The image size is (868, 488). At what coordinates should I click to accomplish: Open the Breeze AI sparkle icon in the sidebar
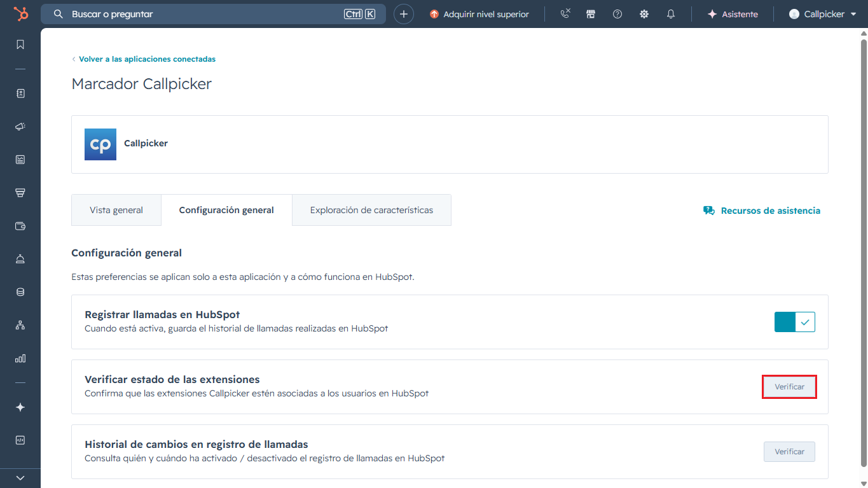pyautogui.click(x=20, y=407)
